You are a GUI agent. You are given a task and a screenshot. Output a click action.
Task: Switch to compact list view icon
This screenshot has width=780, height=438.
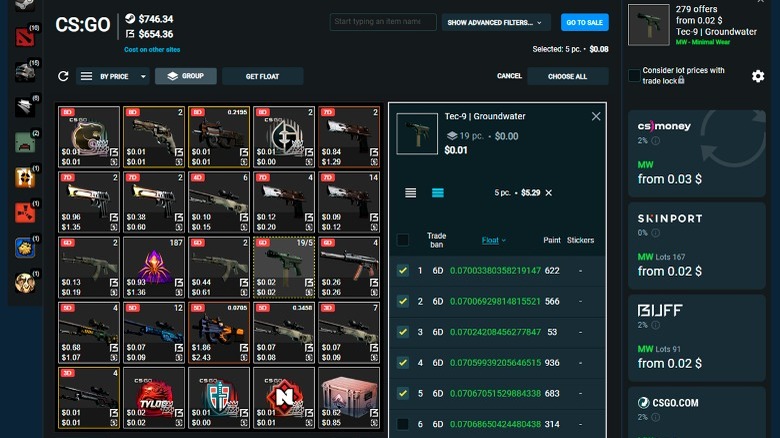pos(410,193)
